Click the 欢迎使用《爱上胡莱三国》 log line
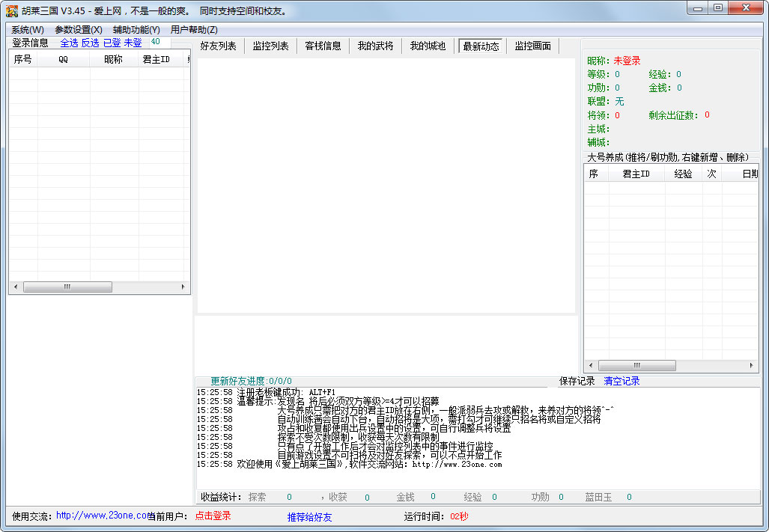The width and height of the screenshot is (769, 532). [349, 465]
